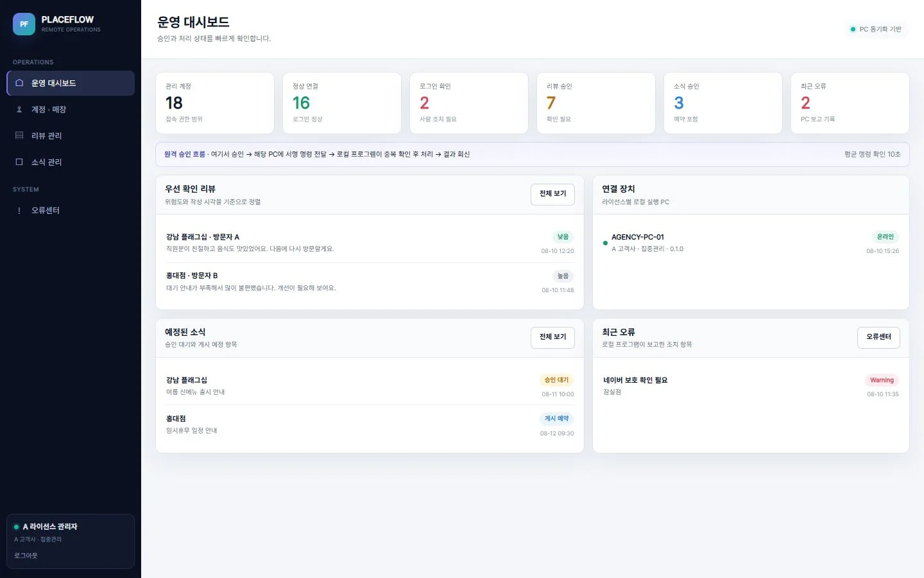
Task: Click timestamp 08-10 11:35
Action: 883,394
